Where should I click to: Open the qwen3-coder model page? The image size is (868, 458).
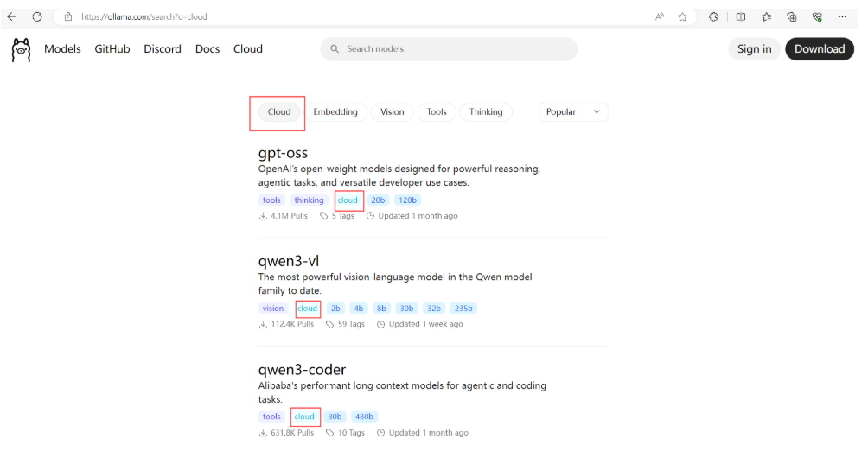click(x=302, y=370)
